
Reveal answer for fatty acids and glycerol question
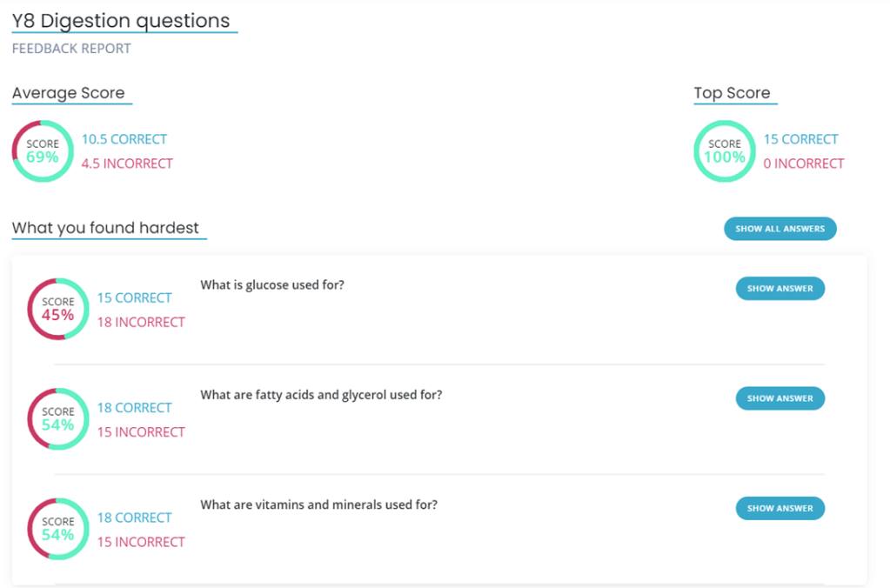tap(780, 398)
